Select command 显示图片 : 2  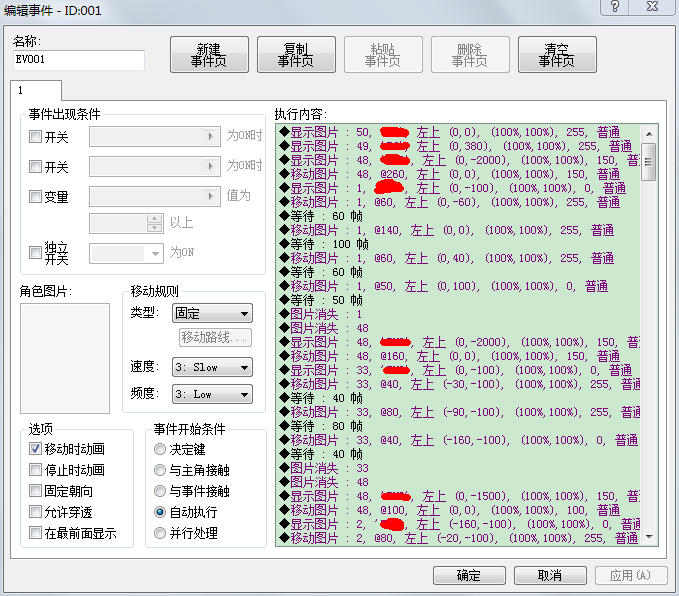459,524
